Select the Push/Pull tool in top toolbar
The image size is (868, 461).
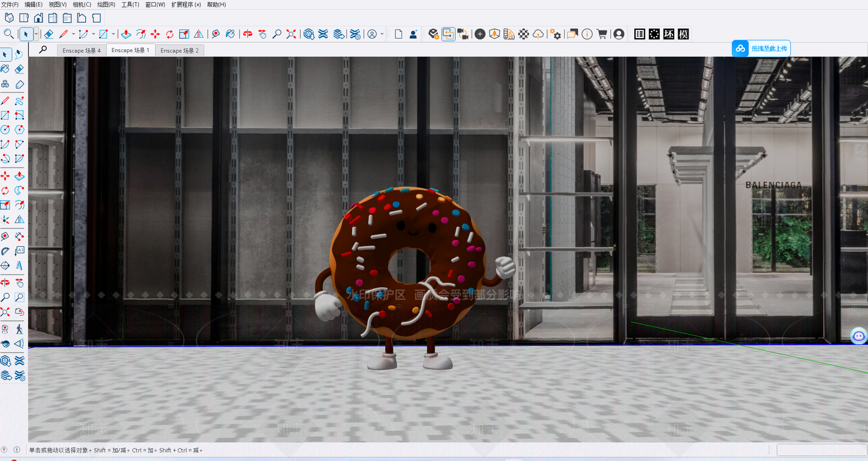(x=126, y=34)
